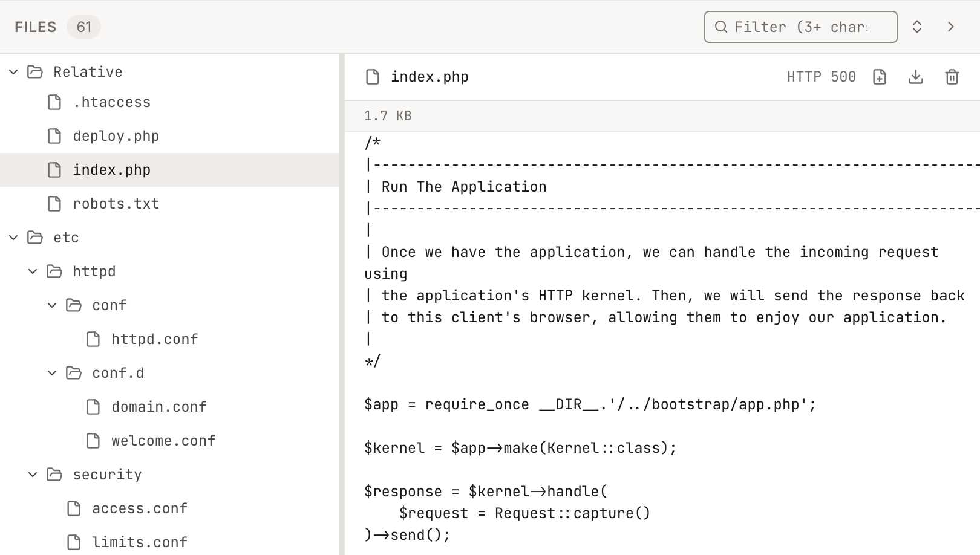Click the require_once bootstrap/app.php code line

click(590, 404)
